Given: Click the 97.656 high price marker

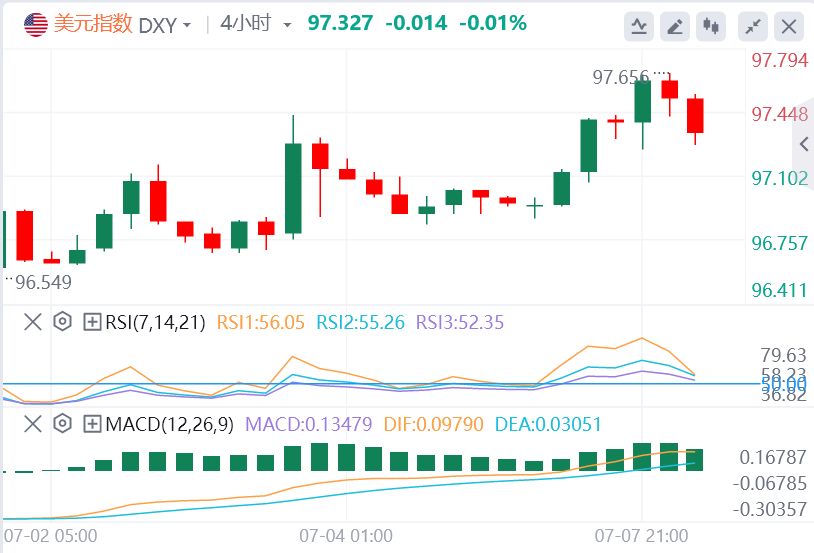Looking at the screenshot, I should click(x=620, y=76).
